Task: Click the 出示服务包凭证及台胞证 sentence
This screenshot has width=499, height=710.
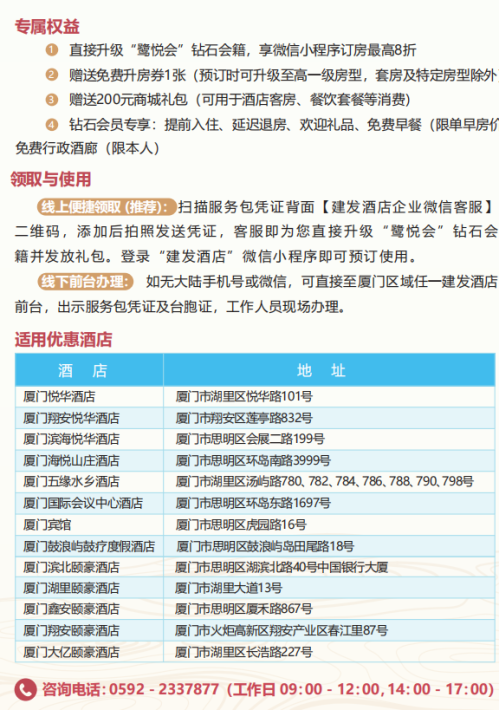Action: click(x=135, y=307)
